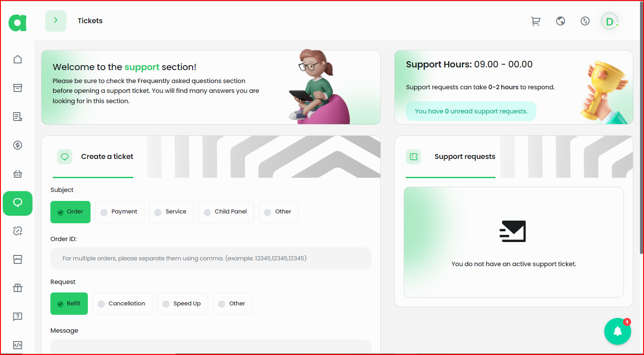Select the Payment subject option
The image size is (644, 355).
[120, 212]
